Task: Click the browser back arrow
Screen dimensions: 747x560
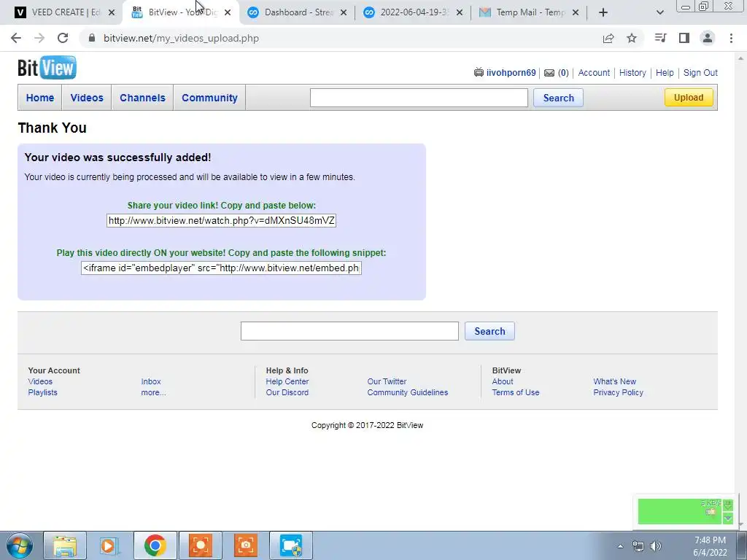Action: [x=16, y=38]
